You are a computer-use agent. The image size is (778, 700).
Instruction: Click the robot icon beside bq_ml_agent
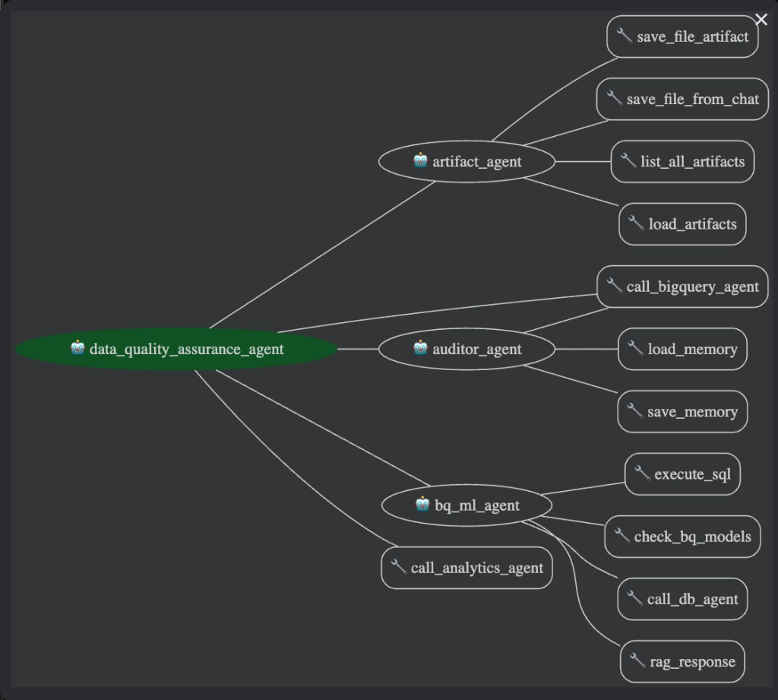tap(423, 504)
